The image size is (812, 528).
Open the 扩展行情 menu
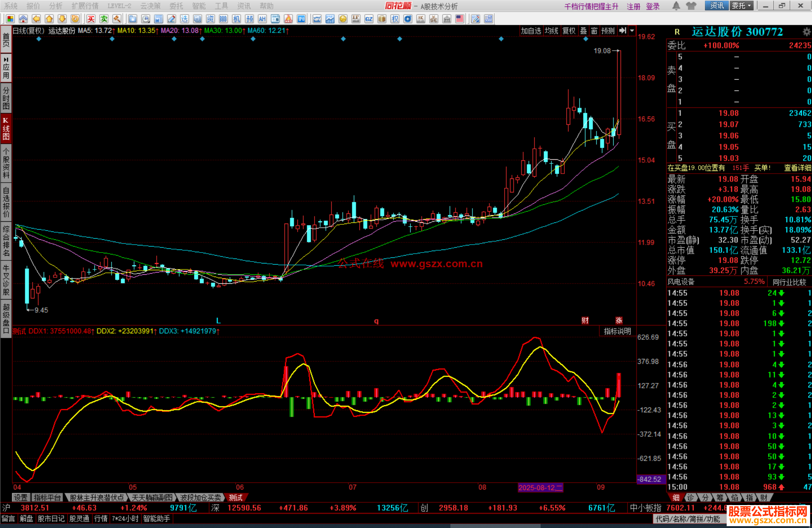pos(85,6)
